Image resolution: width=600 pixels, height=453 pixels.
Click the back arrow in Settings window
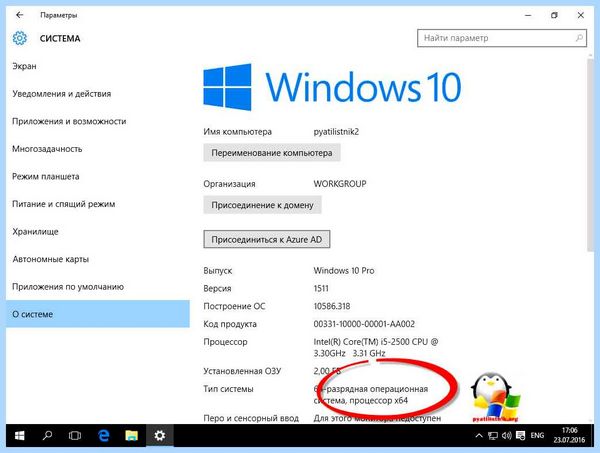[x=20, y=15]
